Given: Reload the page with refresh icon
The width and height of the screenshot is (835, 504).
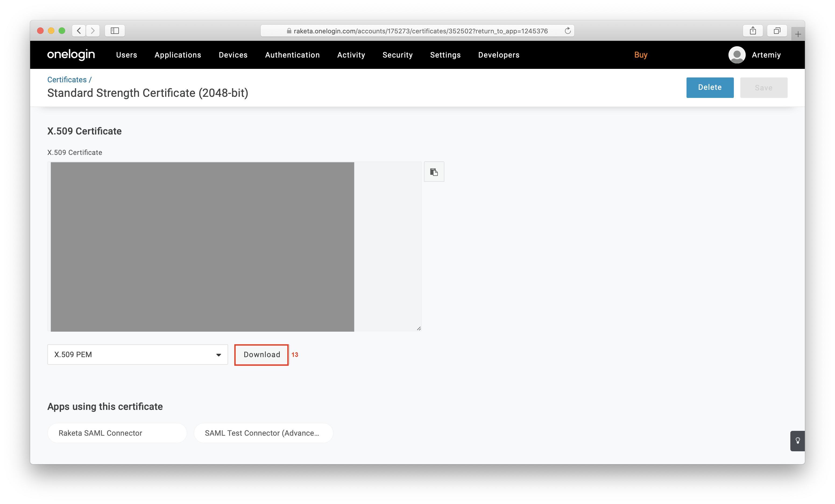Looking at the screenshot, I should coord(568,31).
